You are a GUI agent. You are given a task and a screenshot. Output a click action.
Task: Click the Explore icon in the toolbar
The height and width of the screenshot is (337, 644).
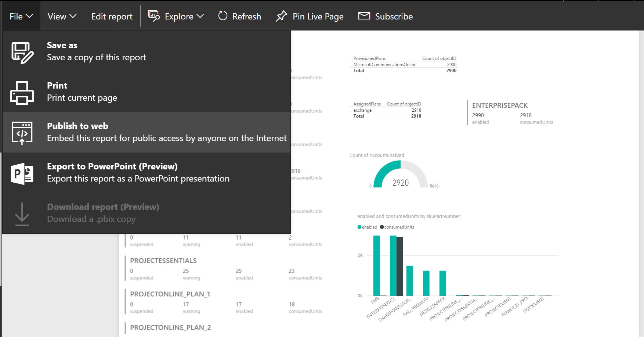pos(153,16)
